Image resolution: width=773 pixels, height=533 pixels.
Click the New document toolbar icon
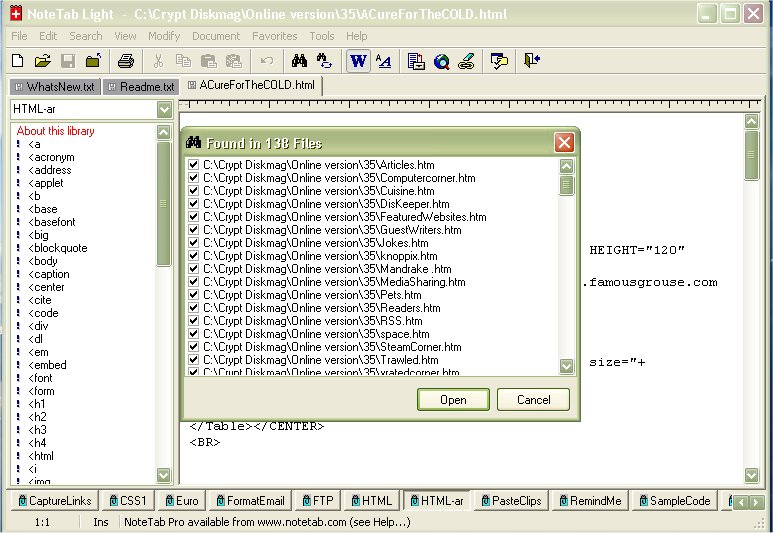18,61
